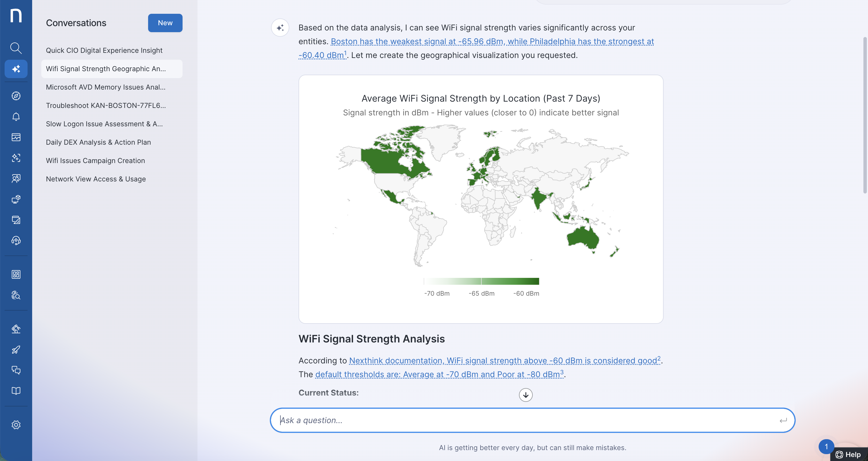Click the Nexthink logo at top left
Screen dimensions: 868x461
click(x=16, y=16)
